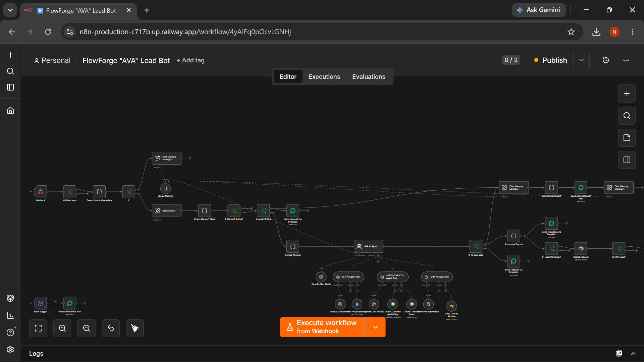Select the CRM AI Agent Tool node
The width and height of the screenshot is (644, 362).
[437, 277]
